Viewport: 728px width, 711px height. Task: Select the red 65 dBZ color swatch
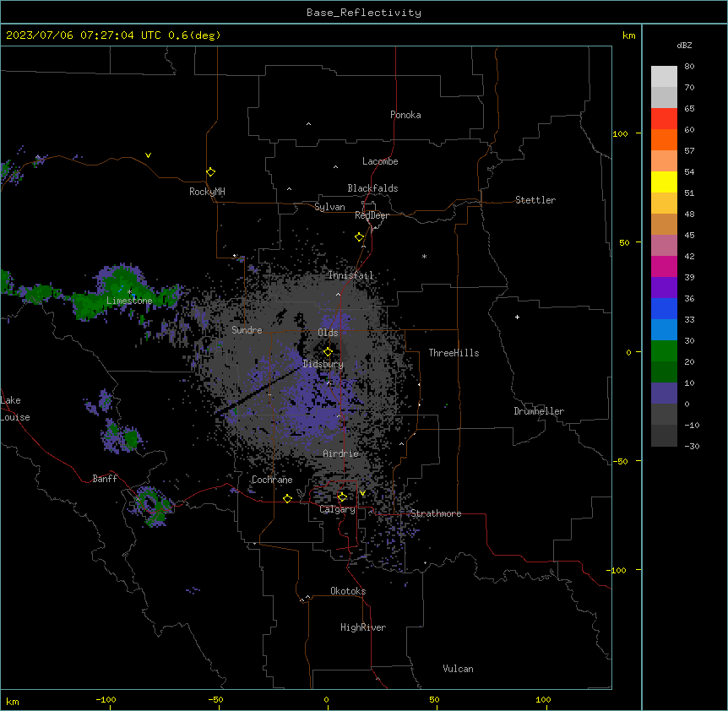click(664, 118)
